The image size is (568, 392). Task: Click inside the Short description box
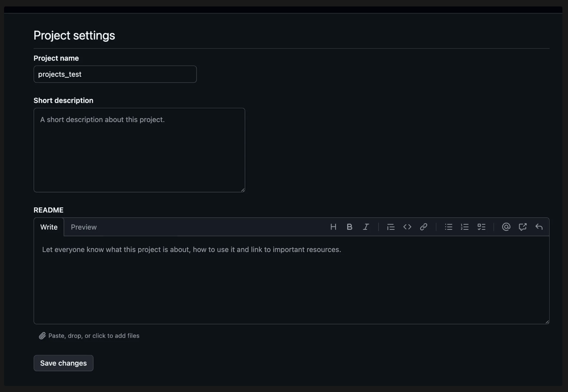pos(139,149)
